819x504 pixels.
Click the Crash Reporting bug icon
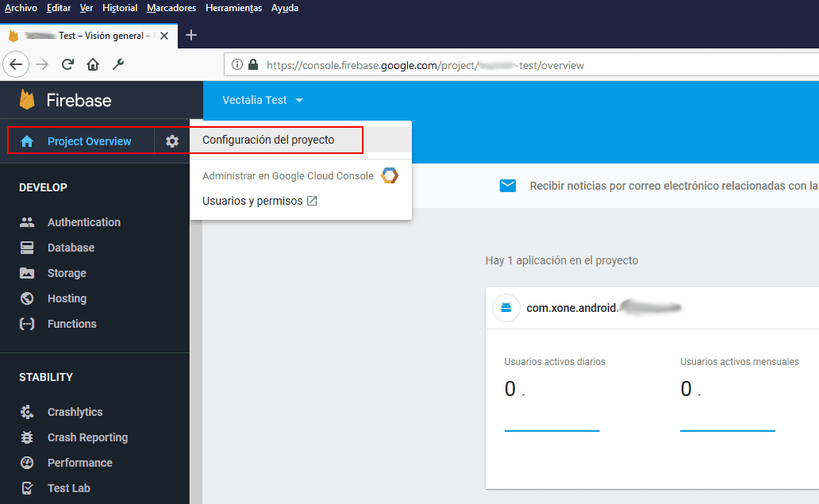[27, 437]
